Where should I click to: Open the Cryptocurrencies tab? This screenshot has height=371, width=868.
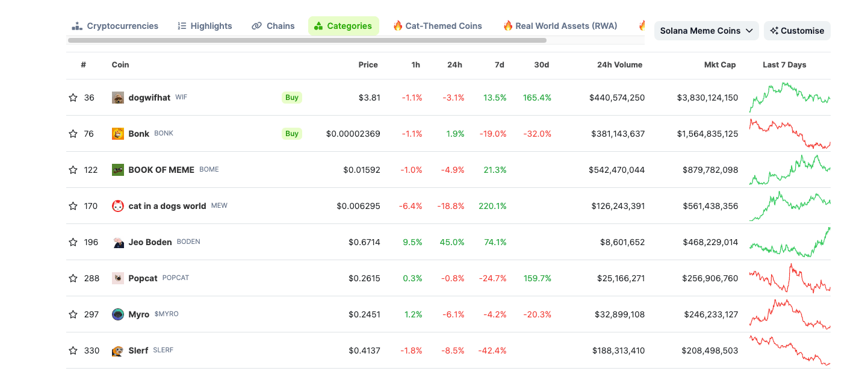tap(115, 26)
